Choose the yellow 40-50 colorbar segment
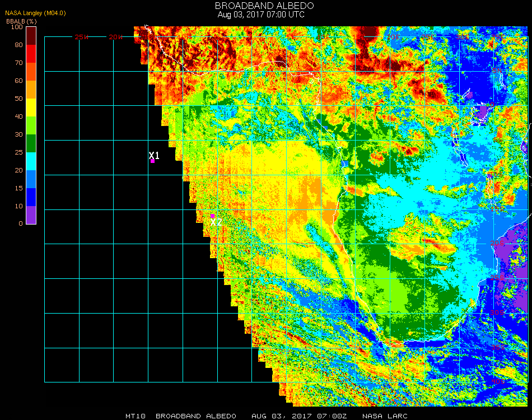The image size is (532, 420). (x=31, y=108)
